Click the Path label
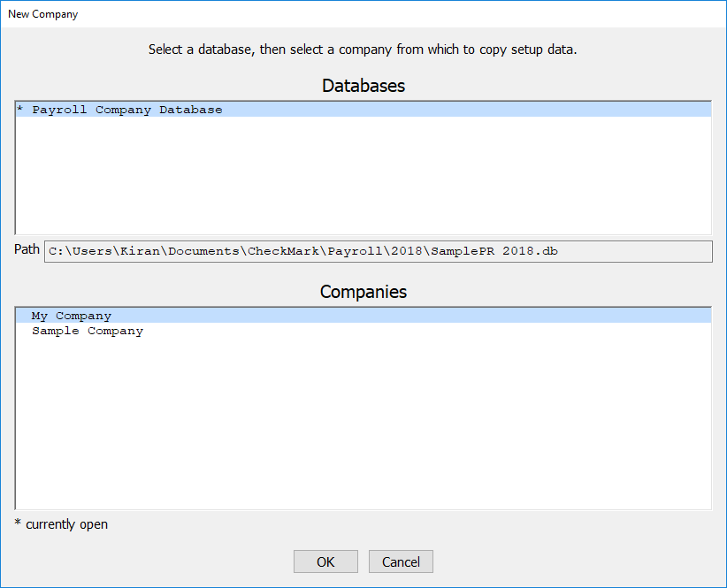The width and height of the screenshot is (727, 588). [x=26, y=249]
